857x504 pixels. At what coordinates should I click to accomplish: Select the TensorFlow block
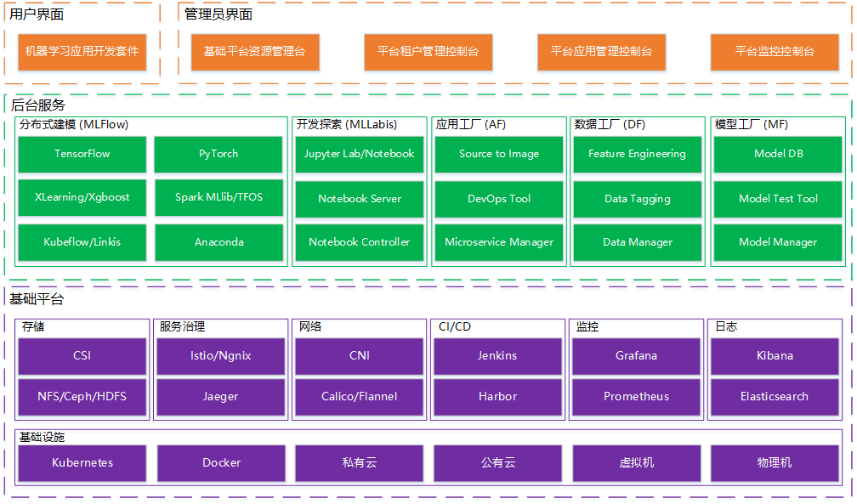point(82,154)
